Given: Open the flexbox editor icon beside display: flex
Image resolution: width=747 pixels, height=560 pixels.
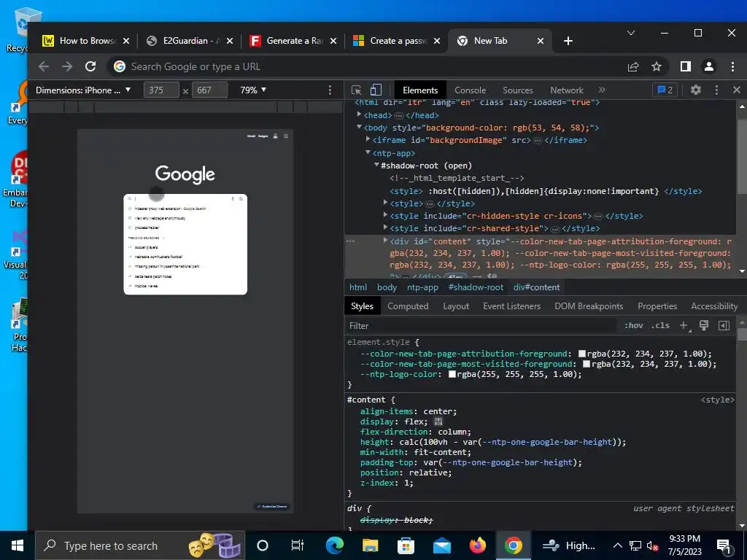Looking at the screenshot, I should coord(438,422).
